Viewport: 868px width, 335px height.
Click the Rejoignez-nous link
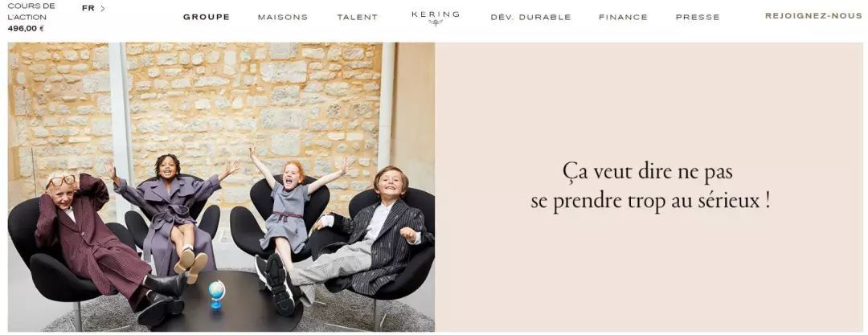tap(813, 16)
